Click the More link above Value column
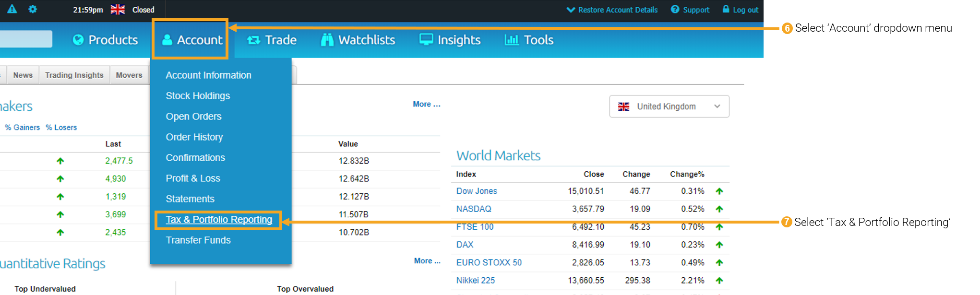The height and width of the screenshot is (295, 980). 427,104
